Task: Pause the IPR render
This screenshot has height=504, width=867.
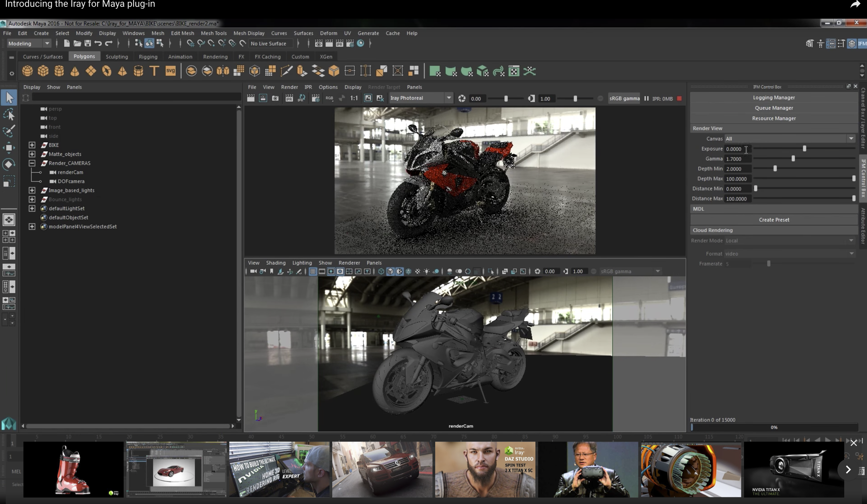Action: [647, 98]
